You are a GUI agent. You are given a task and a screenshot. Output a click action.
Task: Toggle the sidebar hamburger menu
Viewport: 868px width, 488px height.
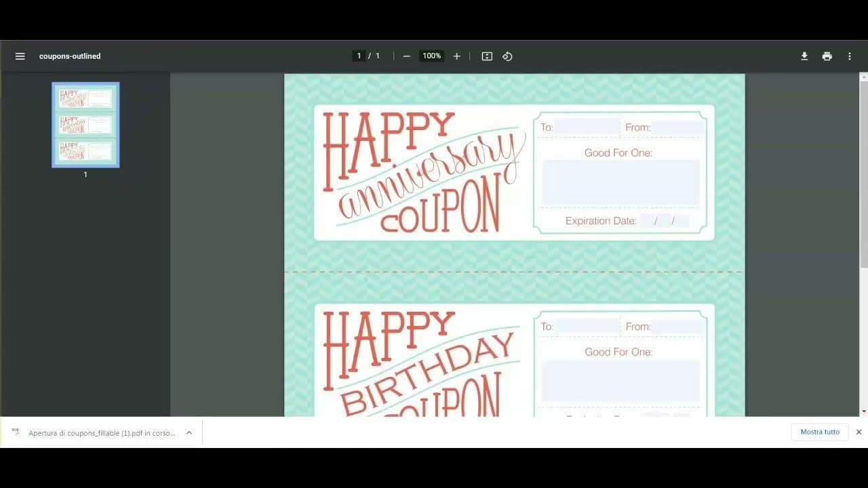(x=20, y=56)
